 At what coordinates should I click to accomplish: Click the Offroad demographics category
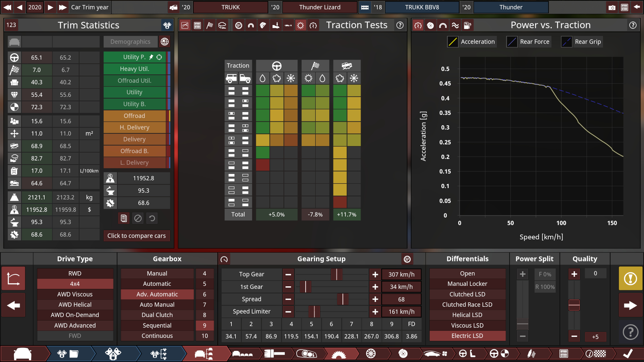pyautogui.click(x=135, y=115)
